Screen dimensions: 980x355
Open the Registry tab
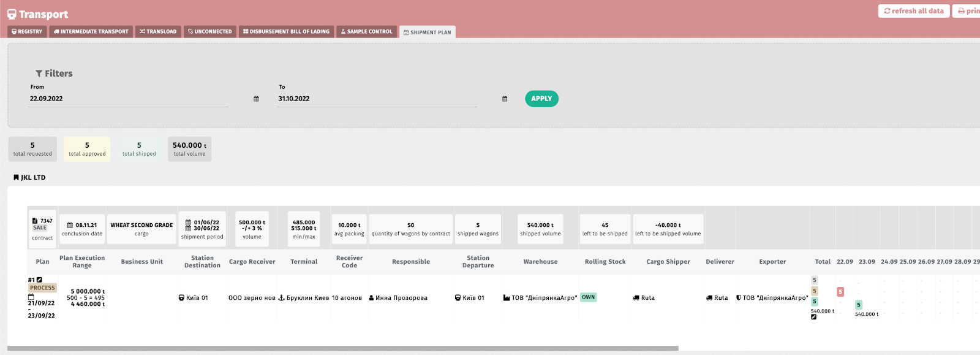[27, 31]
